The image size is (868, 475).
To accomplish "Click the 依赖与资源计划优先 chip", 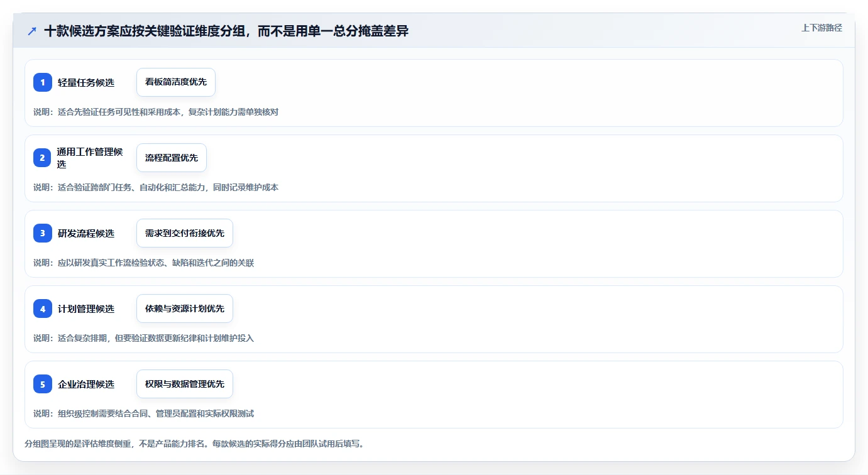I will click(x=185, y=308).
